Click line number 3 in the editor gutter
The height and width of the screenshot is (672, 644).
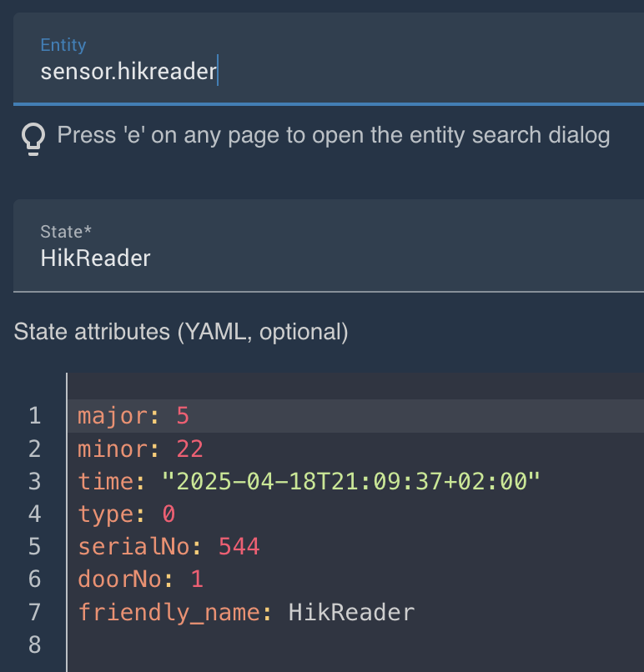[34, 482]
